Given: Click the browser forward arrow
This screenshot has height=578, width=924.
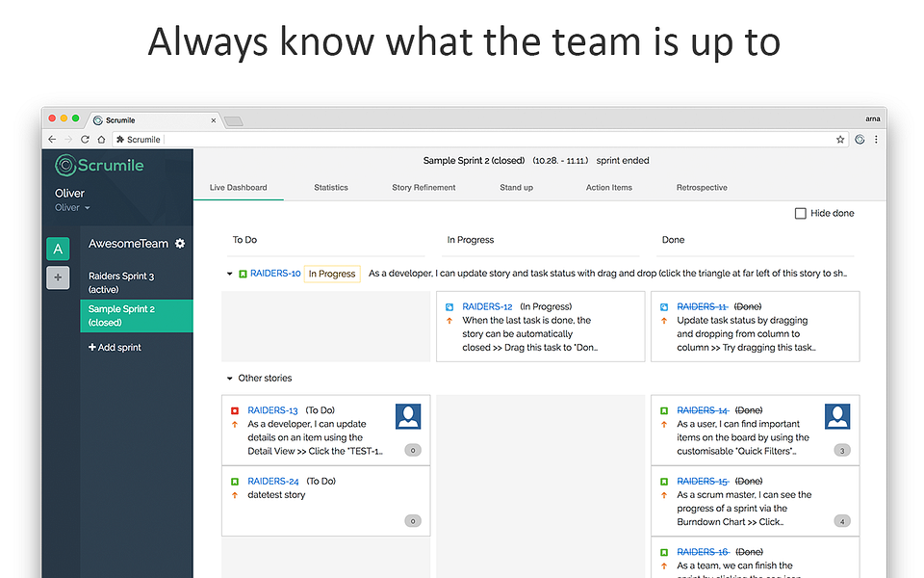Looking at the screenshot, I should coord(68,139).
